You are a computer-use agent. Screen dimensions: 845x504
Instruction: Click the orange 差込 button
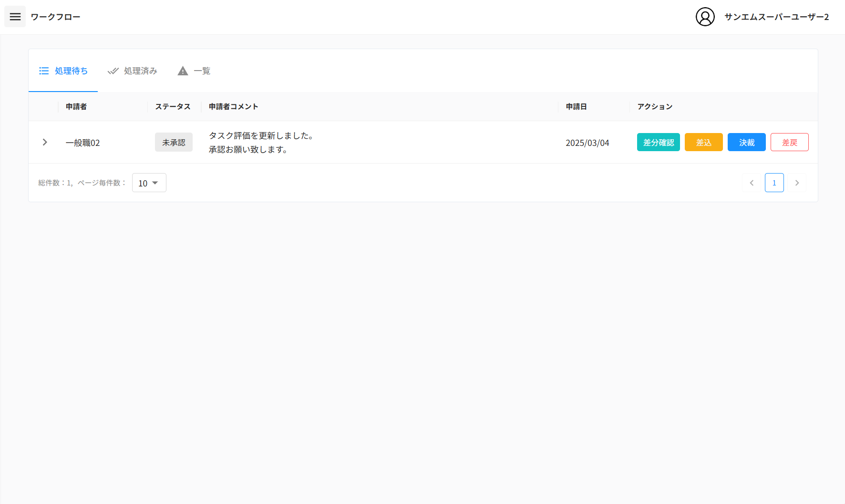pyautogui.click(x=703, y=142)
